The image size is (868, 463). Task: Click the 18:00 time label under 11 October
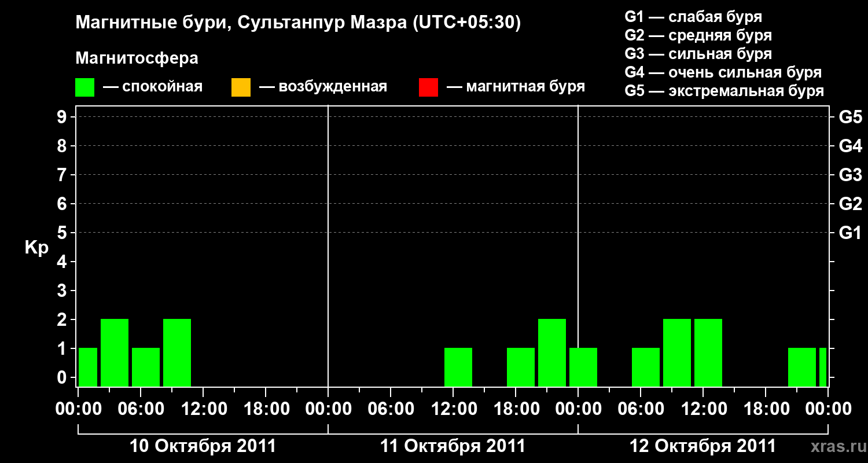(x=516, y=409)
